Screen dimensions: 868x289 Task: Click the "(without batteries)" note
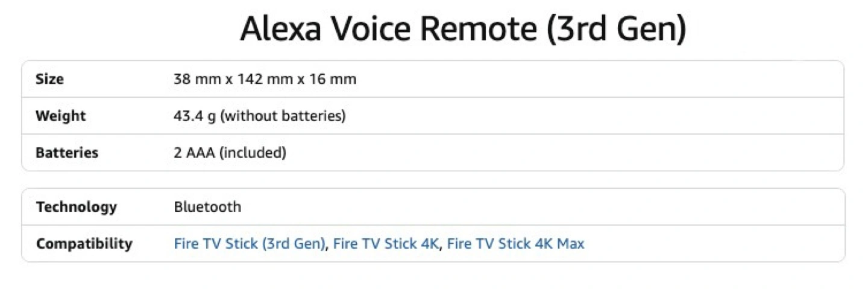283,116
